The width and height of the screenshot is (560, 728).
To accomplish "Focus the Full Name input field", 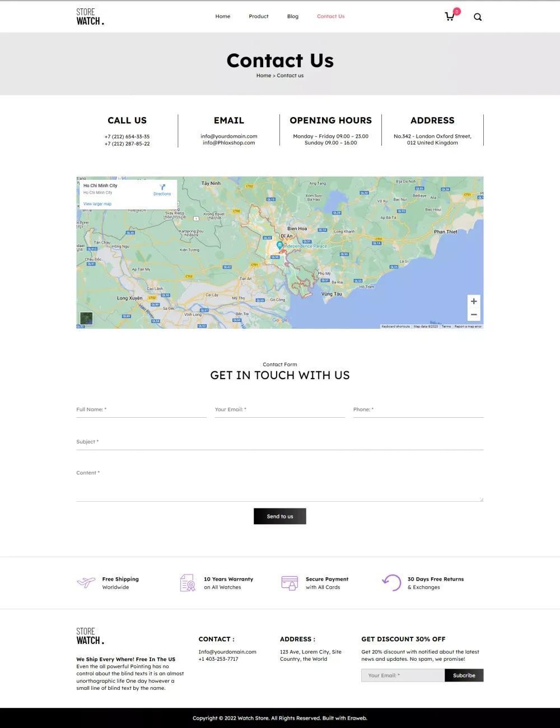I will [141, 410].
